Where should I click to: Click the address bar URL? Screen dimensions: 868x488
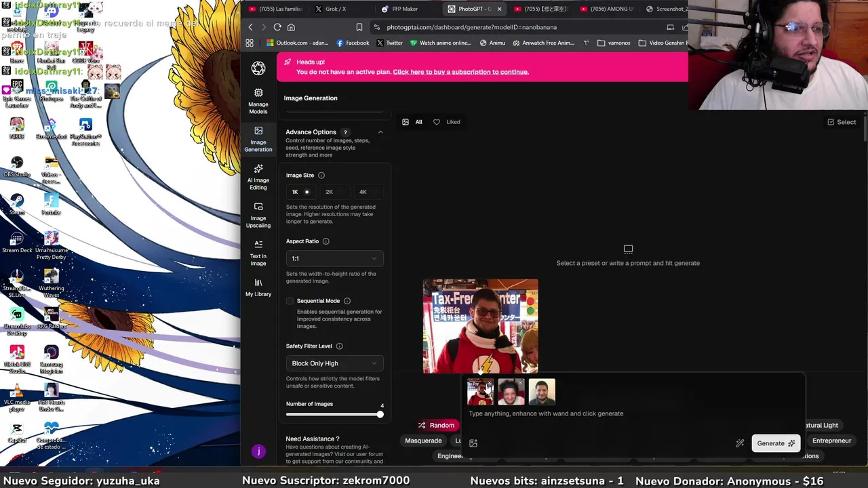click(471, 27)
